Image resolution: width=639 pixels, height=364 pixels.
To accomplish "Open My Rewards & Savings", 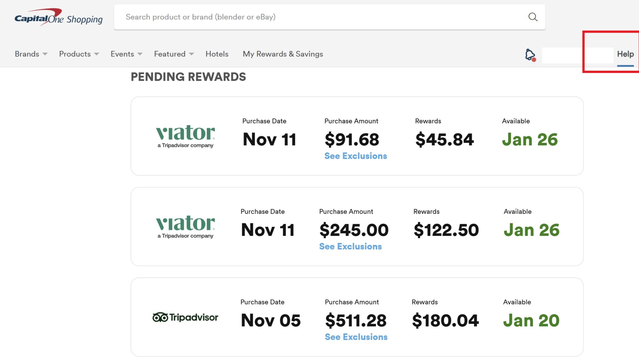I will point(283,54).
